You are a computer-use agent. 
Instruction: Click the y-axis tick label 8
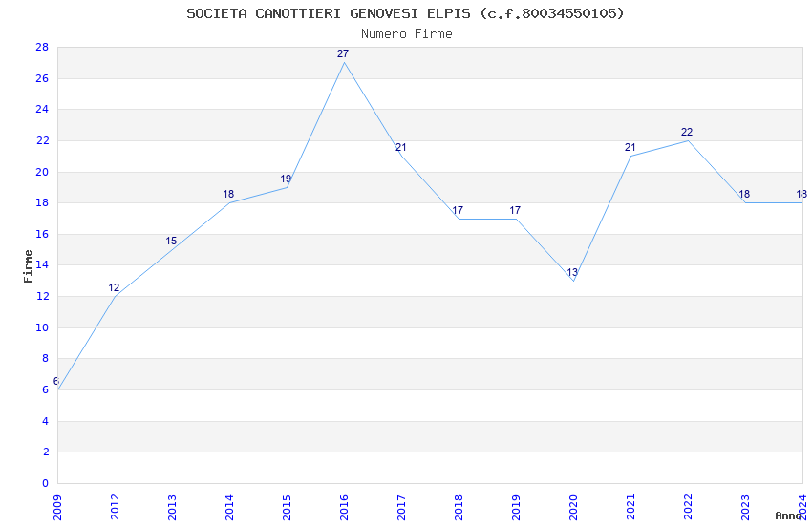(46, 359)
